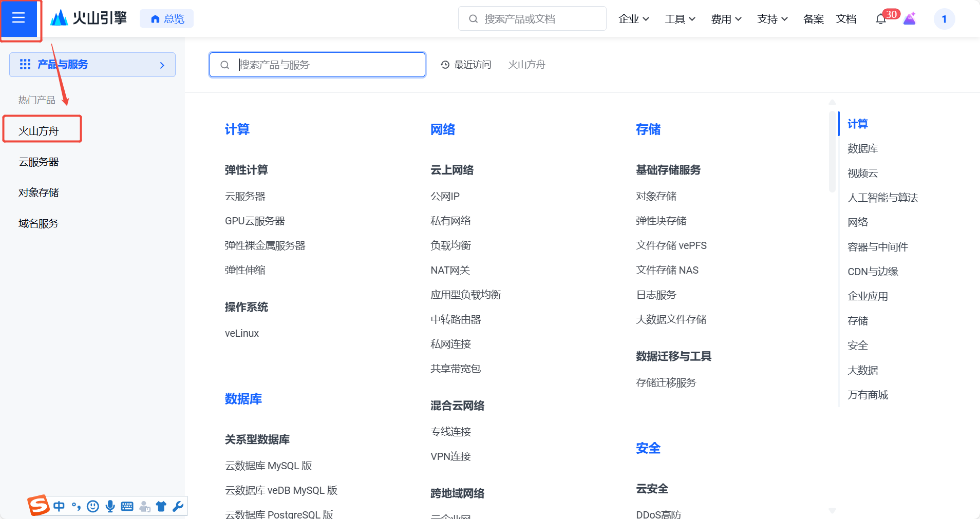Viewport: 980px width, 519px height.
Task: Open 文件存储 NAS product
Action: click(667, 270)
